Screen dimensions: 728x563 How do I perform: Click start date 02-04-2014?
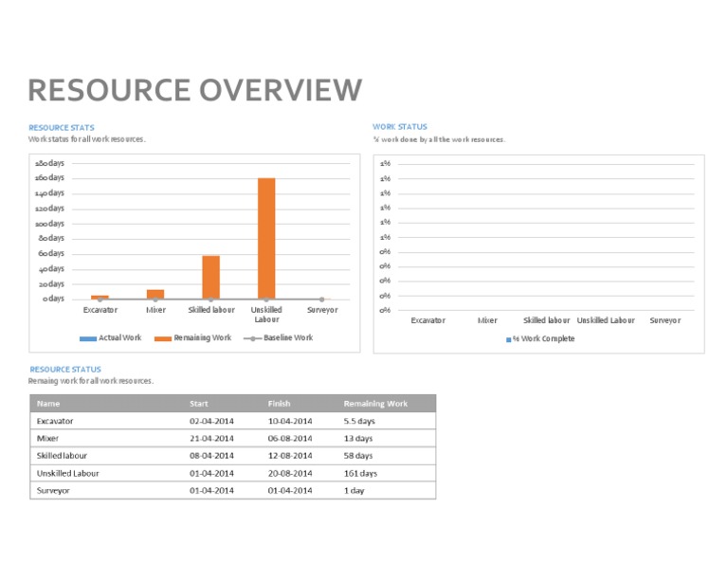click(x=211, y=422)
